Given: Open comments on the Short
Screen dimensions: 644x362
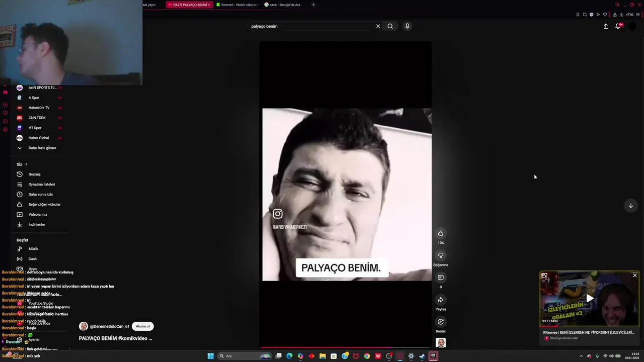Looking at the screenshot, I should click(440, 278).
